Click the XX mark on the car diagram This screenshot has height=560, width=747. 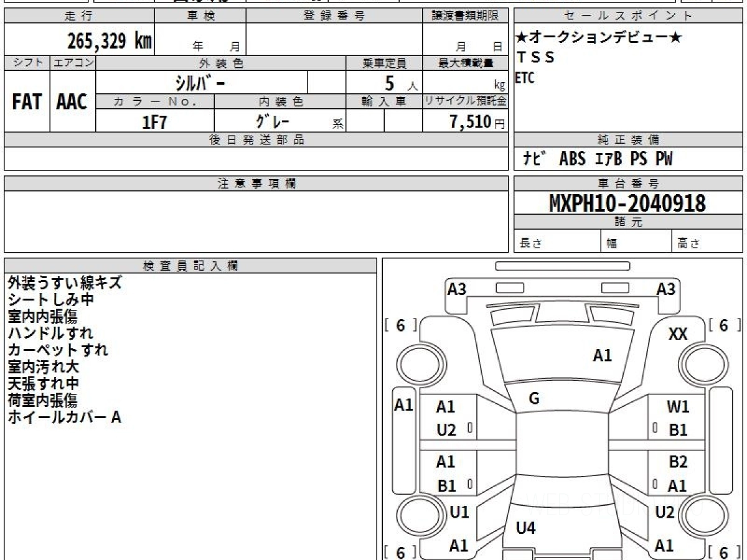678,334
